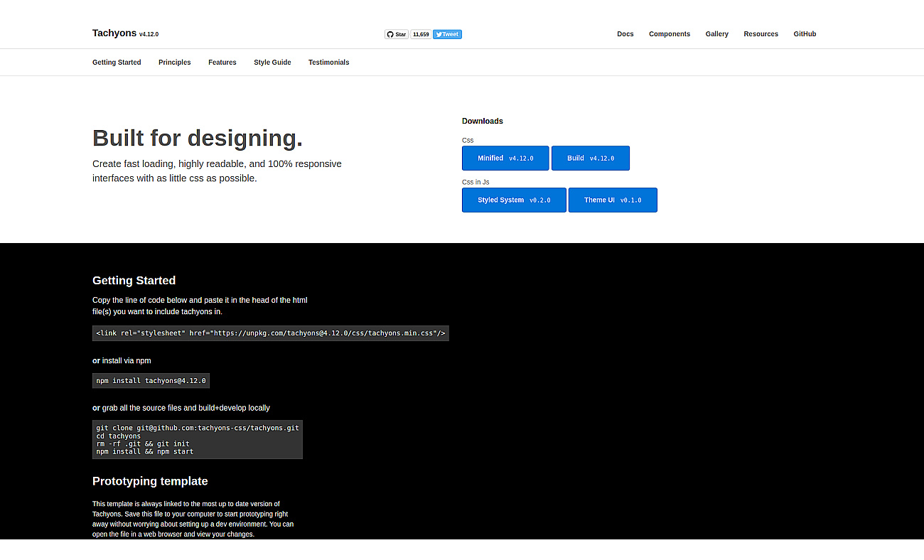Go to Testimonials sub-navigation link
924x560 pixels.
pyautogui.click(x=329, y=63)
